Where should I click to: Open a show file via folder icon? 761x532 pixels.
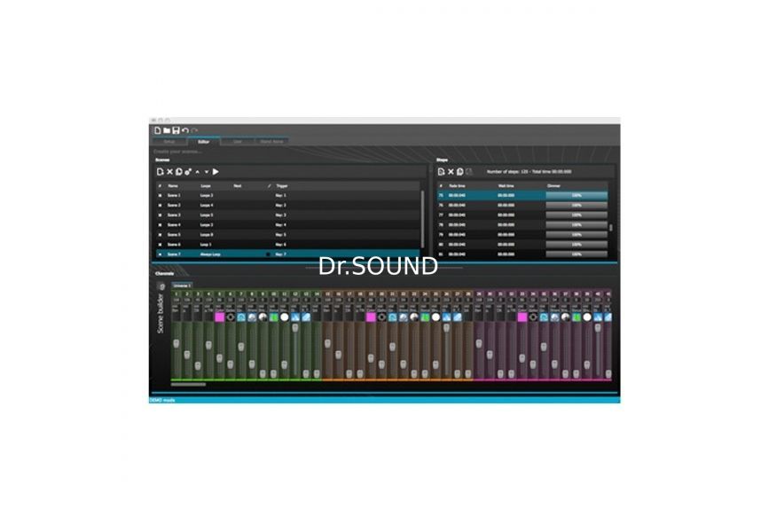coord(167,130)
